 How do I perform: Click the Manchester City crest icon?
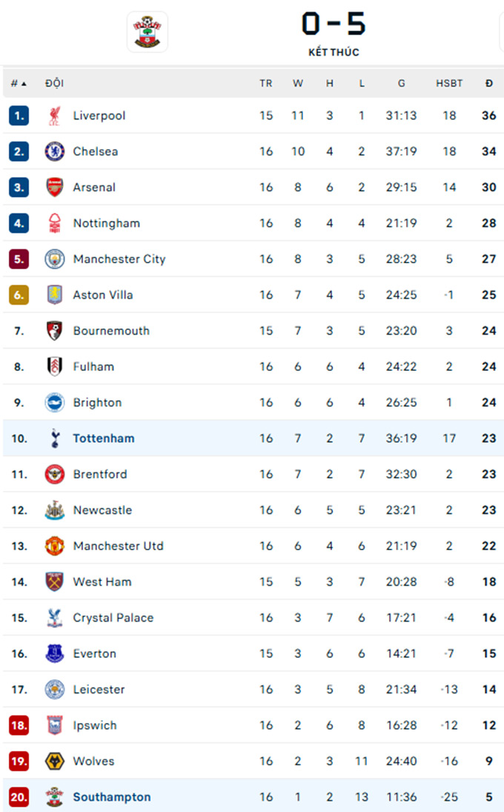click(54, 259)
